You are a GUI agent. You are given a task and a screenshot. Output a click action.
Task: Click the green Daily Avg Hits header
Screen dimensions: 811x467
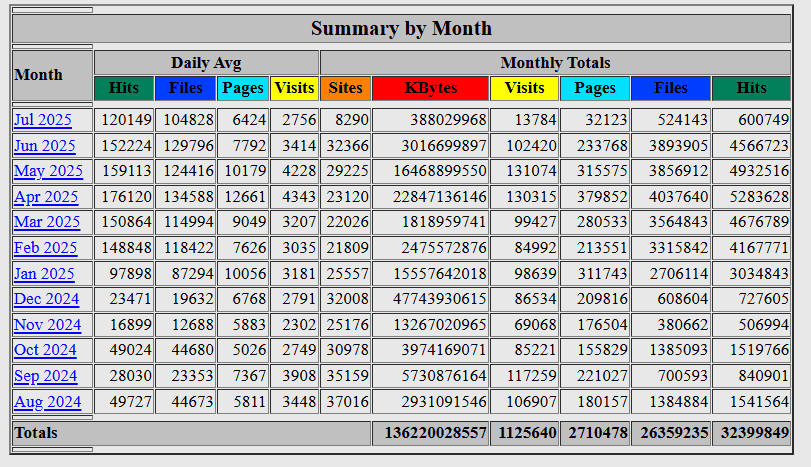click(124, 88)
